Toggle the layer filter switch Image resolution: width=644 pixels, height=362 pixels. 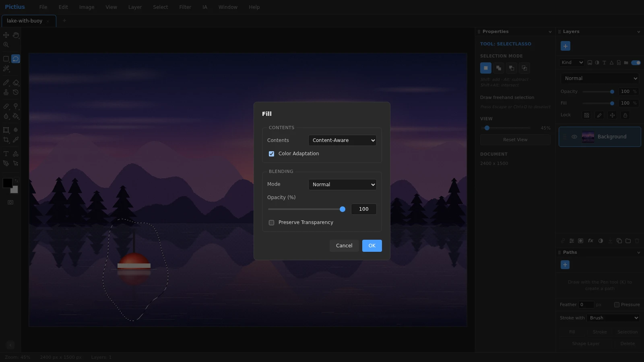636,62
